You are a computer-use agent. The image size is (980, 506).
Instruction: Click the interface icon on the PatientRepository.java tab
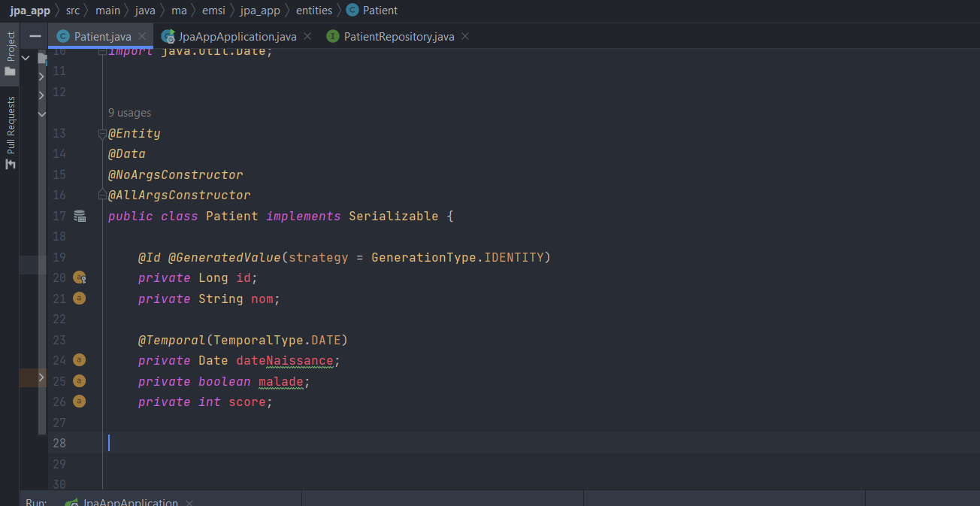(x=333, y=35)
